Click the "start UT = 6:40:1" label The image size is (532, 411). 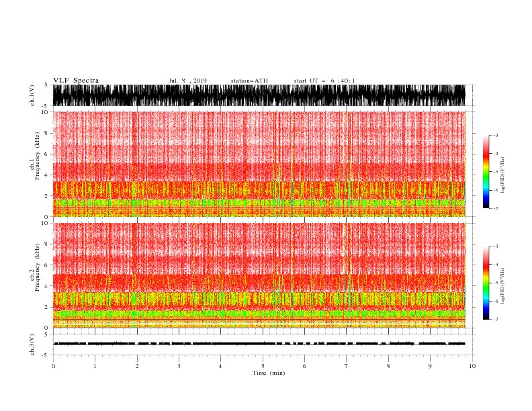324,81
